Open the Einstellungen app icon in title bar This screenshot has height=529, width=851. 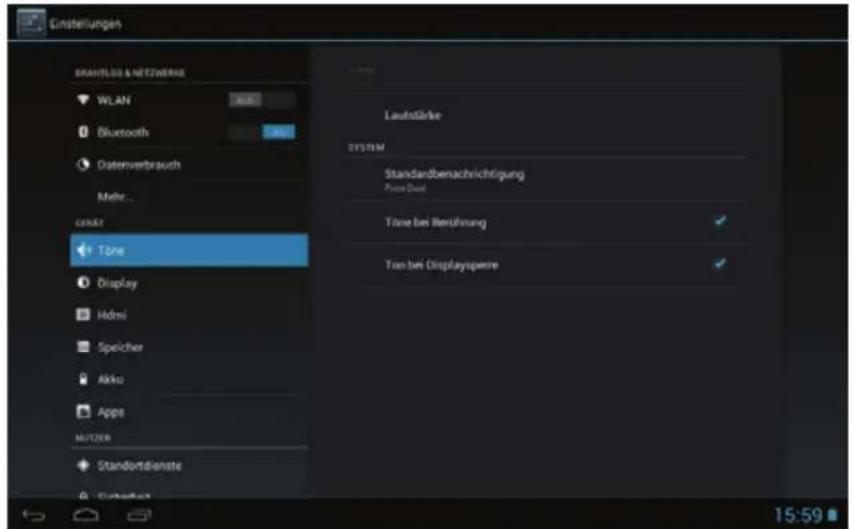pyautogui.click(x=31, y=23)
